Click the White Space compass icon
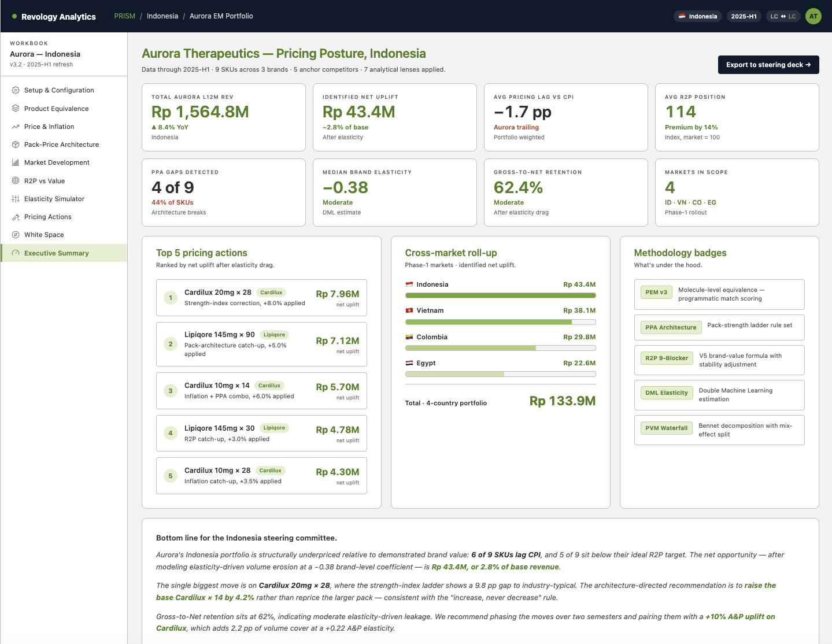The image size is (832, 644). [16, 235]
